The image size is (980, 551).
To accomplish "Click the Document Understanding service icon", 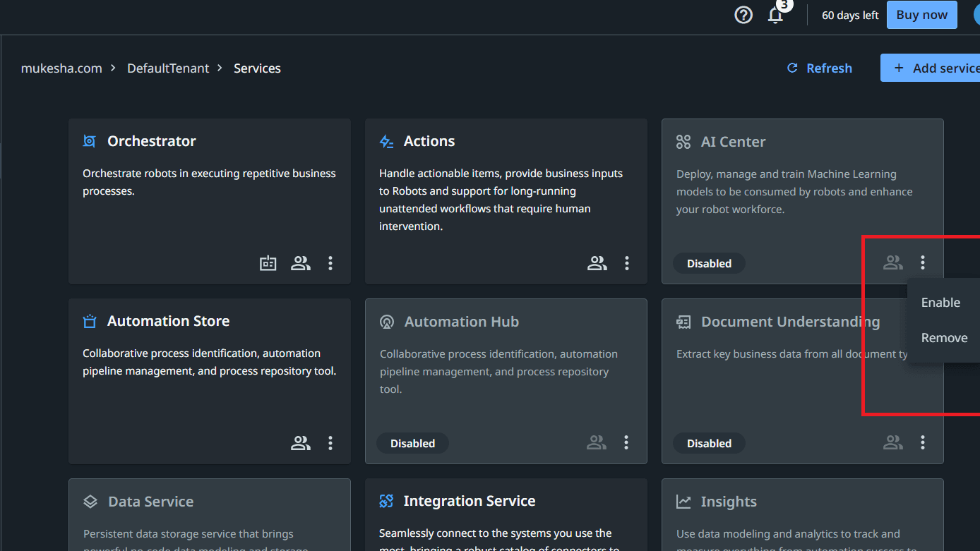I will pyautogui.click(x=683, y=321).
